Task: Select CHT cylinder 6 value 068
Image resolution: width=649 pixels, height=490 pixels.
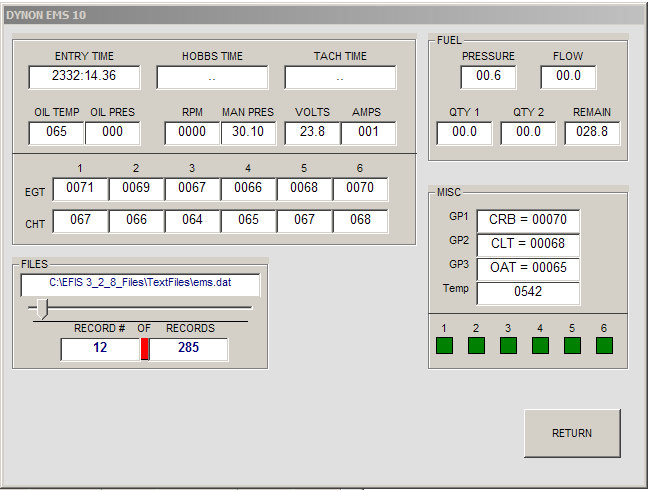Action: [x=360, y=221]
